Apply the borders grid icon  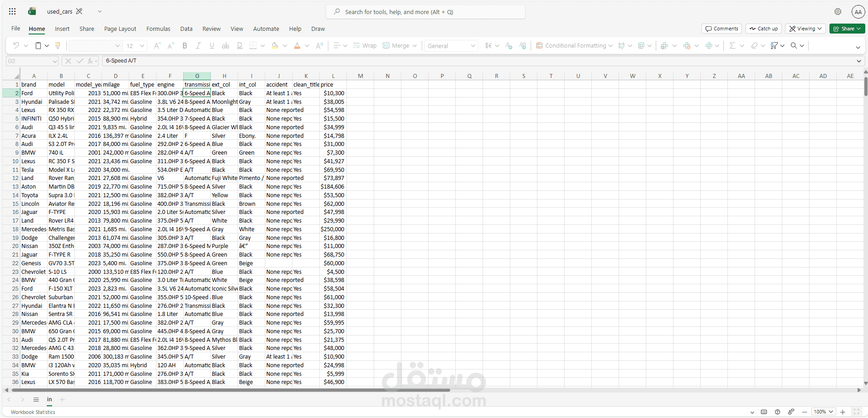click(253, 46)
